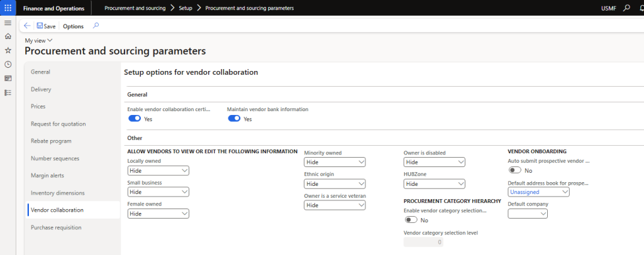Open the Options menu in action bar
The height and width of the screenshot is (255, 644).
[73, 26]
